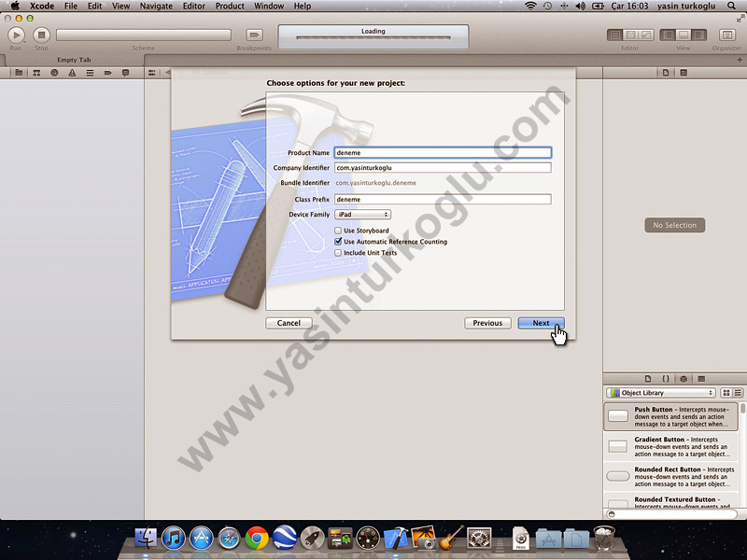Select Rounded Rect Button in Object Library
This screenshot has width=747, height=560.
pos(670,477)
